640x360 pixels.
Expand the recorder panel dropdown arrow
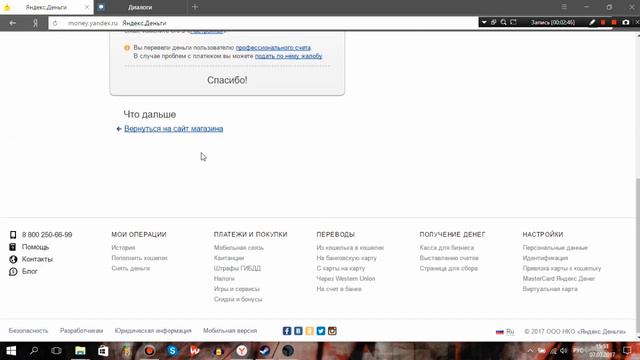484,22
